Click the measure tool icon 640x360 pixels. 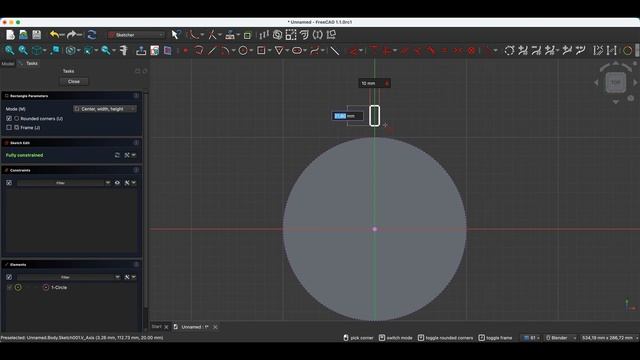124,50
